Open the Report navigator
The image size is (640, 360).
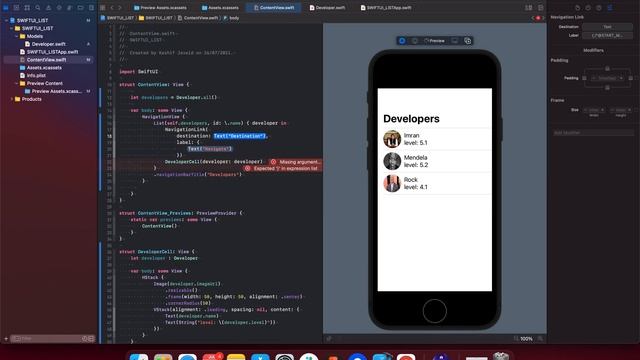point(91,7)
